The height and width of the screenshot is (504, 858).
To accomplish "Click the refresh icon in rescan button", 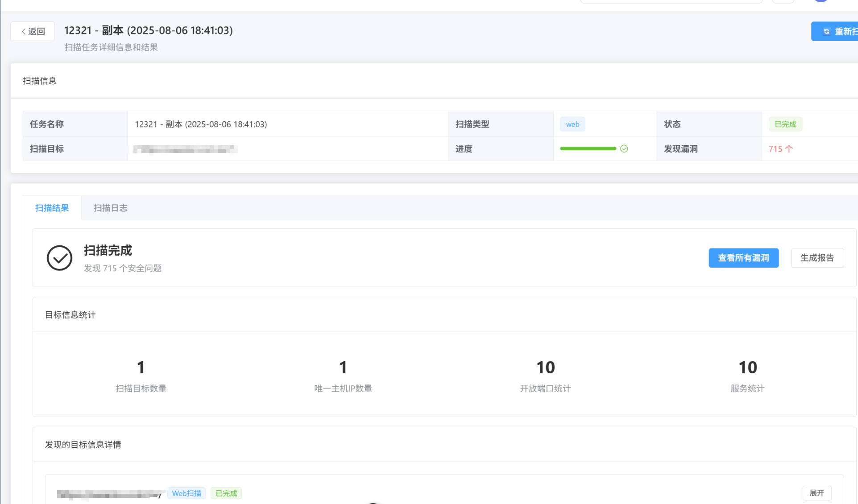I will 826,32.
